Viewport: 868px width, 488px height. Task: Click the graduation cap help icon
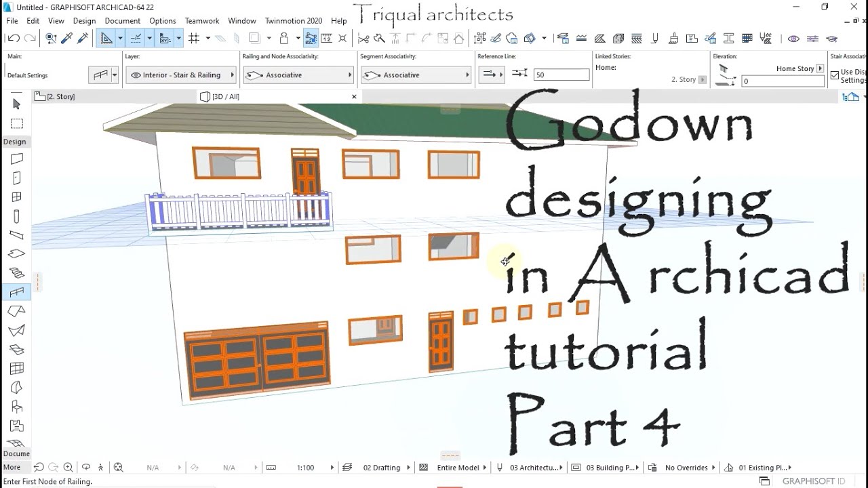coord(832,39)
